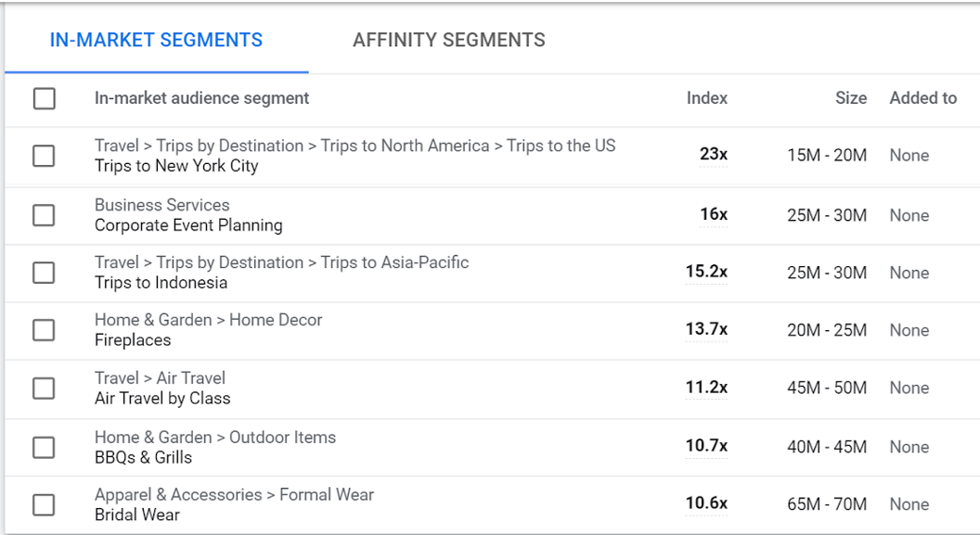The image size is (980, 535).
Task: Click the Corporate Event Planning segment name
Action: click(188, 225)
